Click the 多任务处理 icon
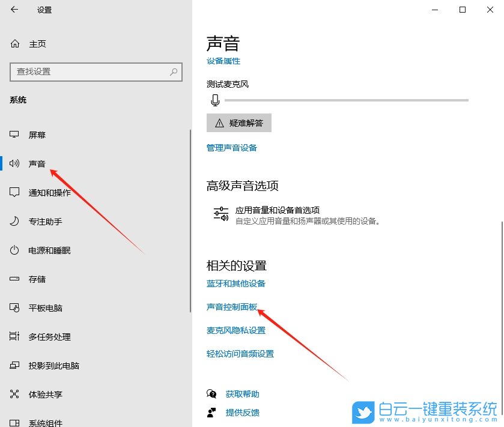This screenshot has width=504, height=427. pyautogui.click(x=13, y=336)
